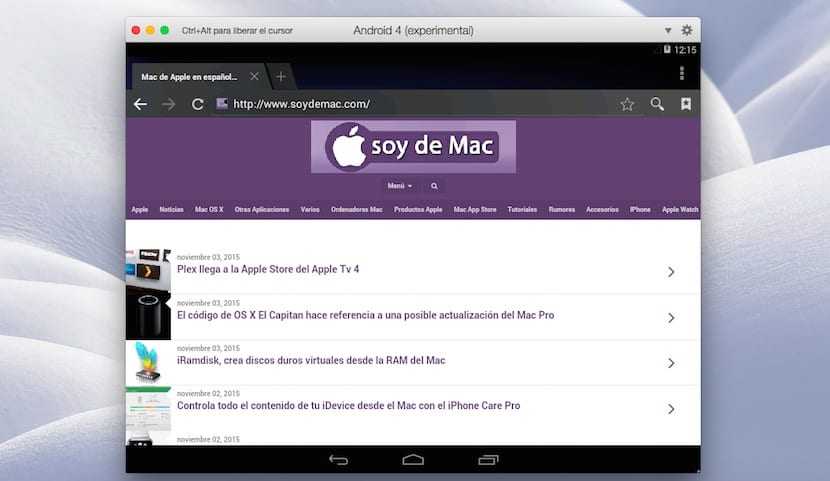Open the iPhone Care Pro article

348,406
